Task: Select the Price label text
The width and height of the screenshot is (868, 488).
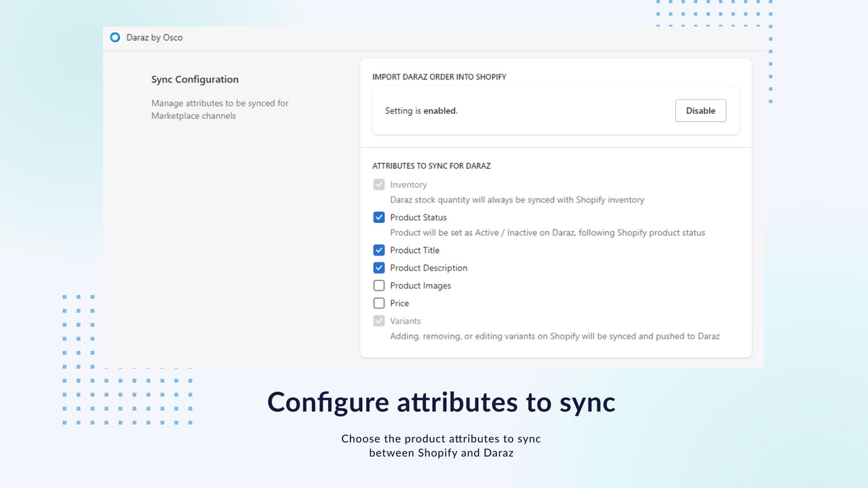Action: pos(400,303)
